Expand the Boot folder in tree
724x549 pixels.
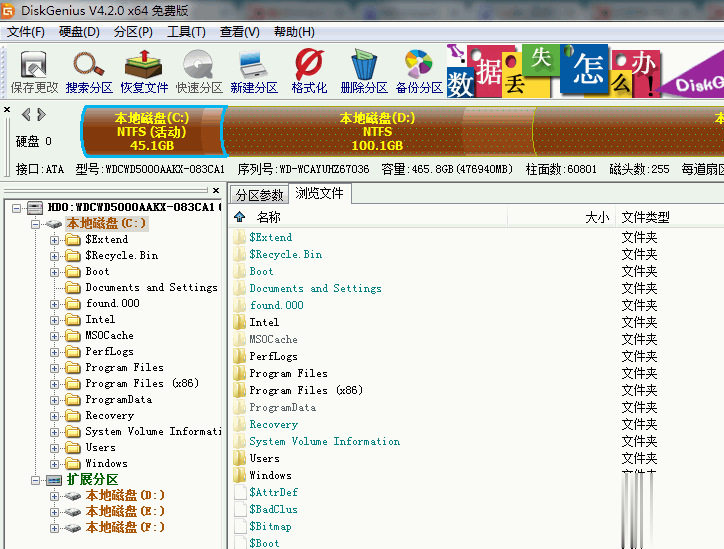[x=54, y=272]
